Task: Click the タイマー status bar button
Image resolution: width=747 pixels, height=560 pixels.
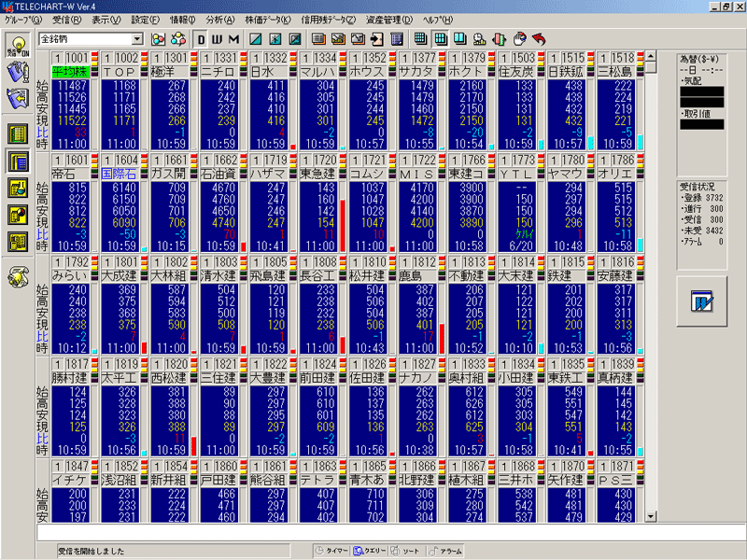Action: coord(331,551)
